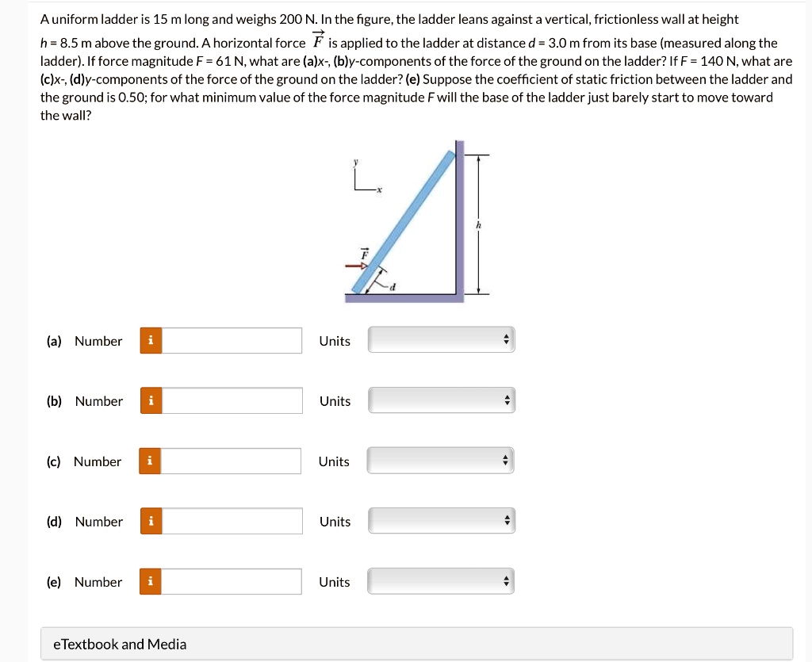
Task: Click the stepper arrows on part (c) Units selector
Action: click(x=506, y=459)
